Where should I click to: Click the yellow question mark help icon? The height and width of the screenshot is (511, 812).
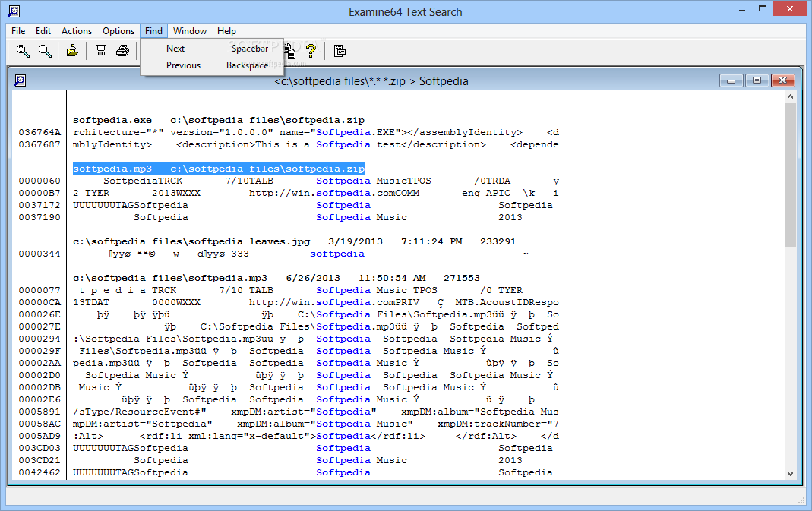tap(311, 51)
